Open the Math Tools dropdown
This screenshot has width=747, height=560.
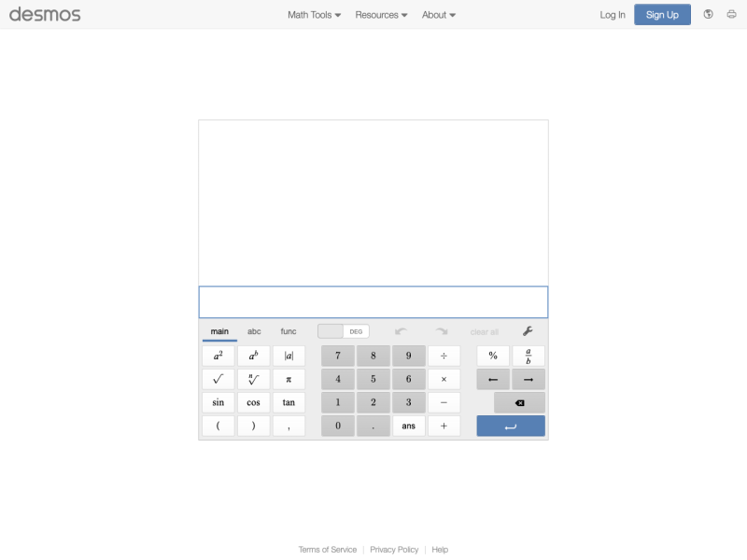pyautogui.click(x=313, y=15)
